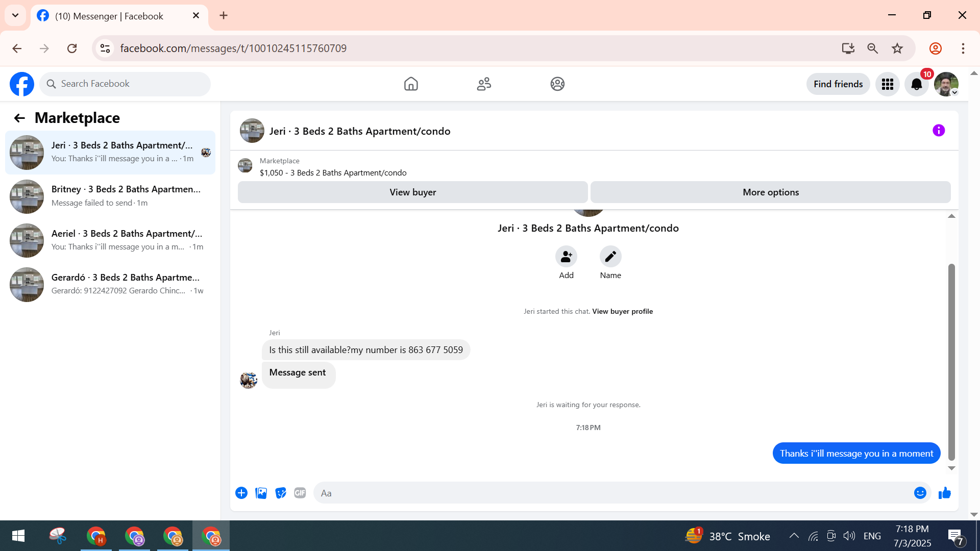Open conversation information purple icon
This screenshot has width=980, height=551.
(x=938, y=131)
